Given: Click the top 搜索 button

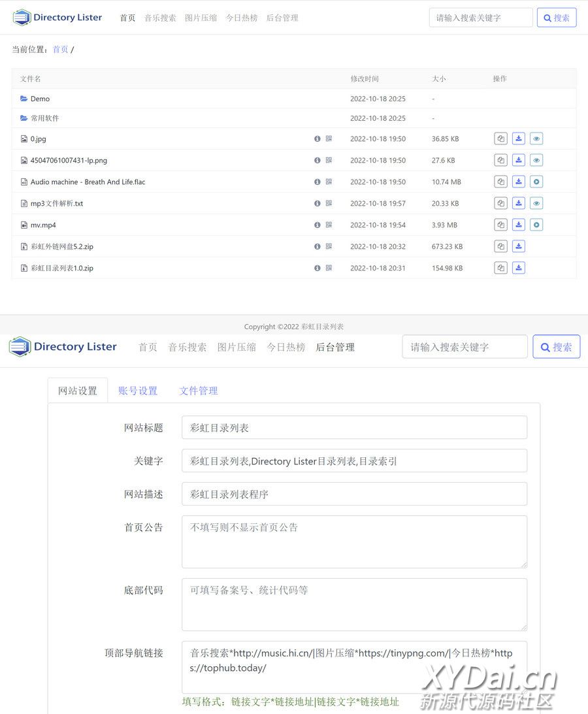Looking at the screenshot, I should tap(557, 18).
